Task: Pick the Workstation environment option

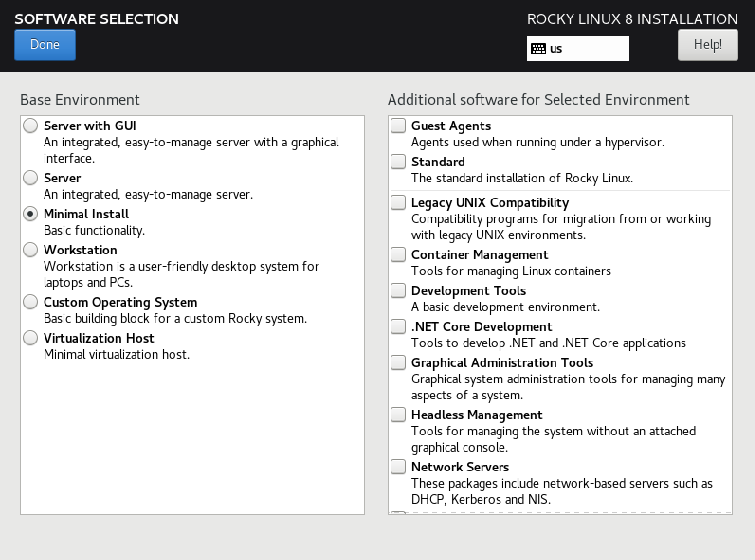Action: point(30,250)
